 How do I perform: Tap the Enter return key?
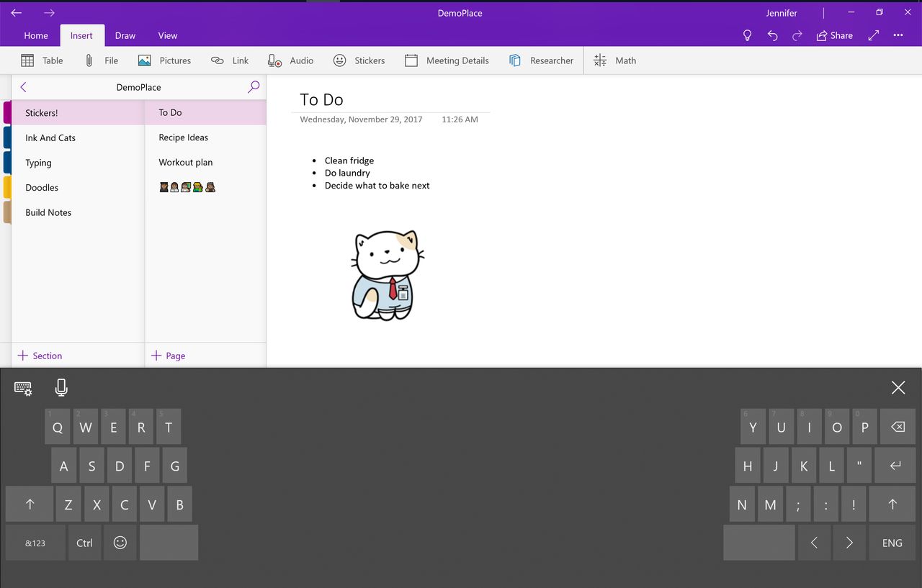click(x=895, y=466)
